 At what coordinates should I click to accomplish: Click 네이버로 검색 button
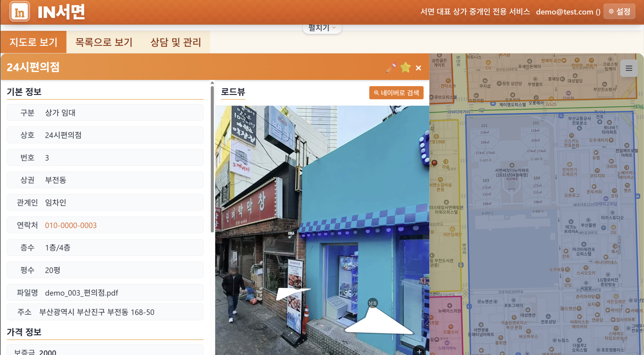click(396, 93)
